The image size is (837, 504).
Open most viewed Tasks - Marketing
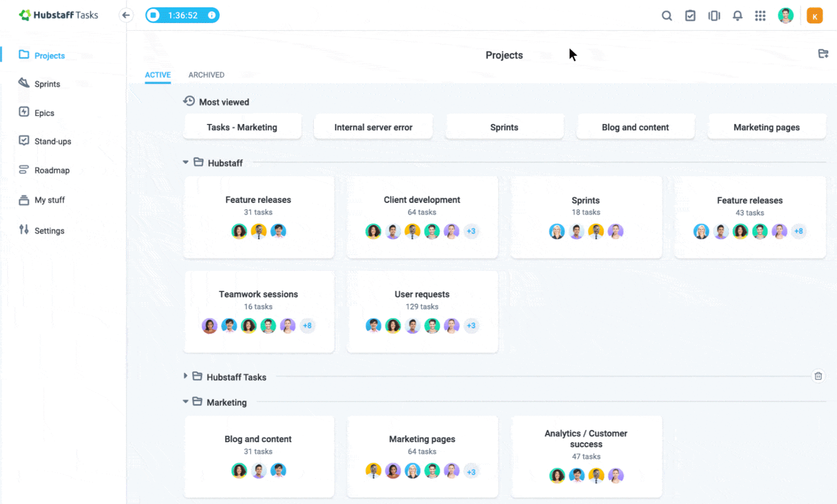coord(242,127)
